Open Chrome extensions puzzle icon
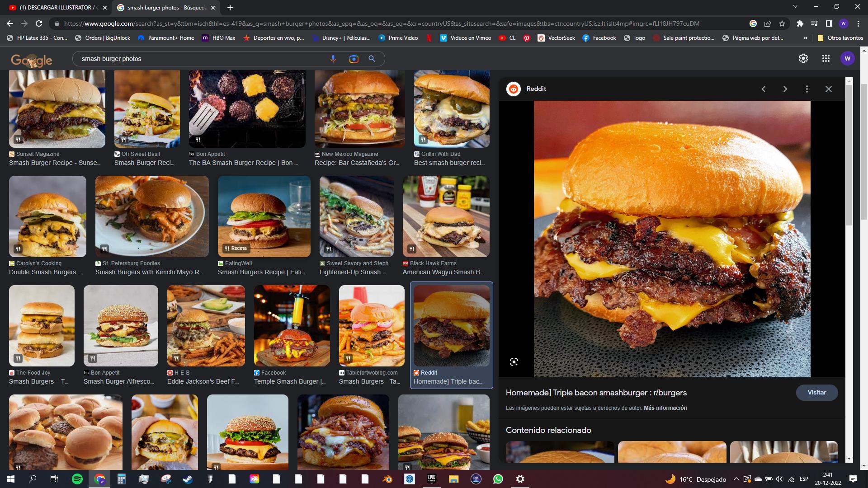868x488 pixels. pyautogui.click(x=800, y=23)
